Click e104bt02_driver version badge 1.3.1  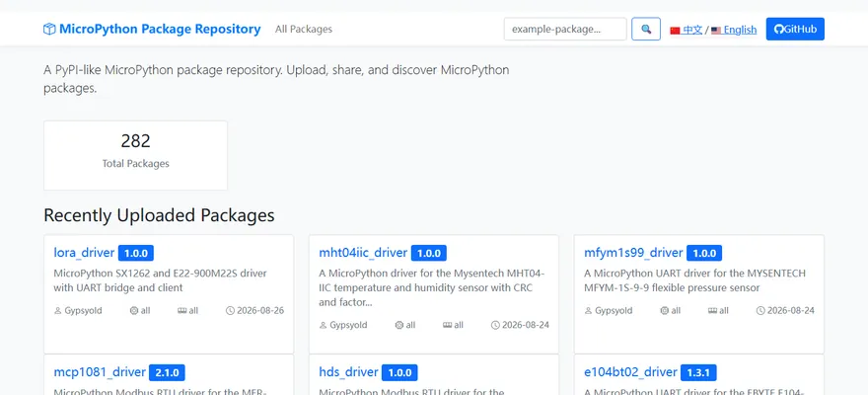[698, 372]
